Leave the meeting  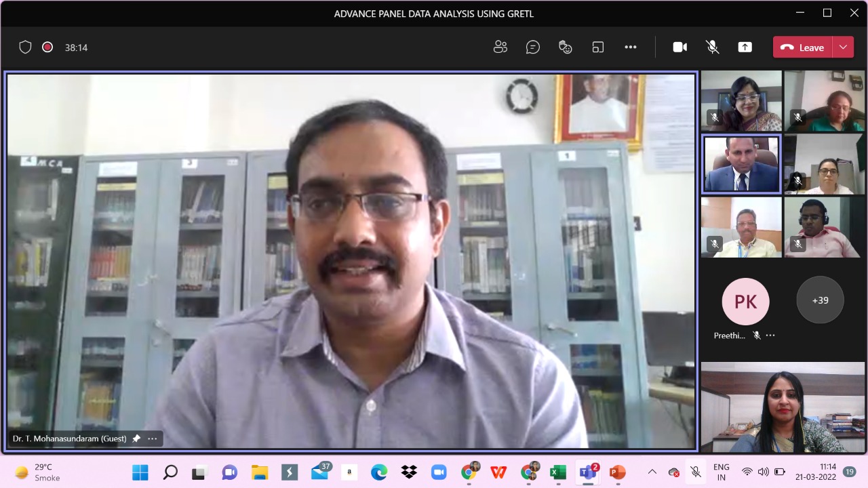click(803, 47)
